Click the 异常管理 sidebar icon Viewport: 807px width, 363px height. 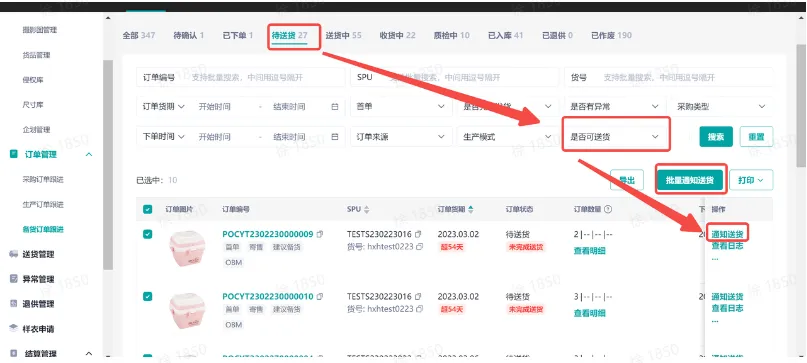[x=14, y=279]
